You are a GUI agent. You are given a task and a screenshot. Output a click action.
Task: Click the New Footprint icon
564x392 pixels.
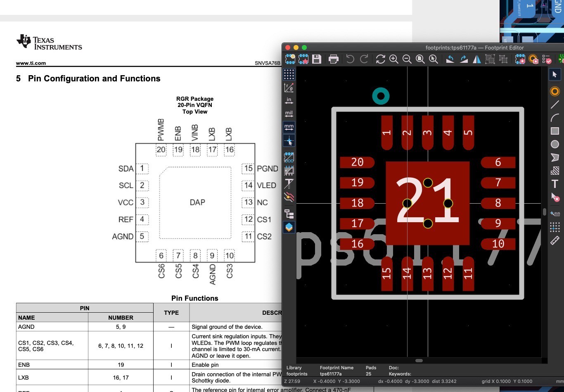pos(290,59)
